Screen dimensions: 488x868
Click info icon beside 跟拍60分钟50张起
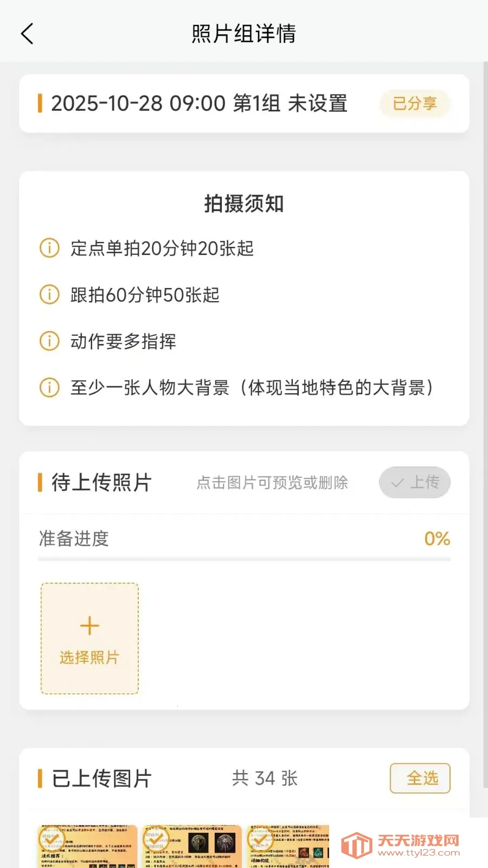[x=49, y=295]
